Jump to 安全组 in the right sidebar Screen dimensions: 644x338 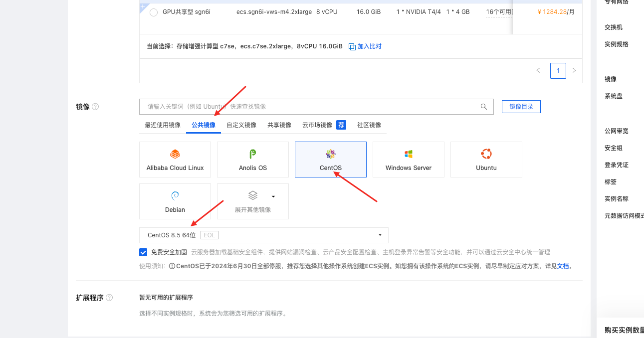point(614,148)
